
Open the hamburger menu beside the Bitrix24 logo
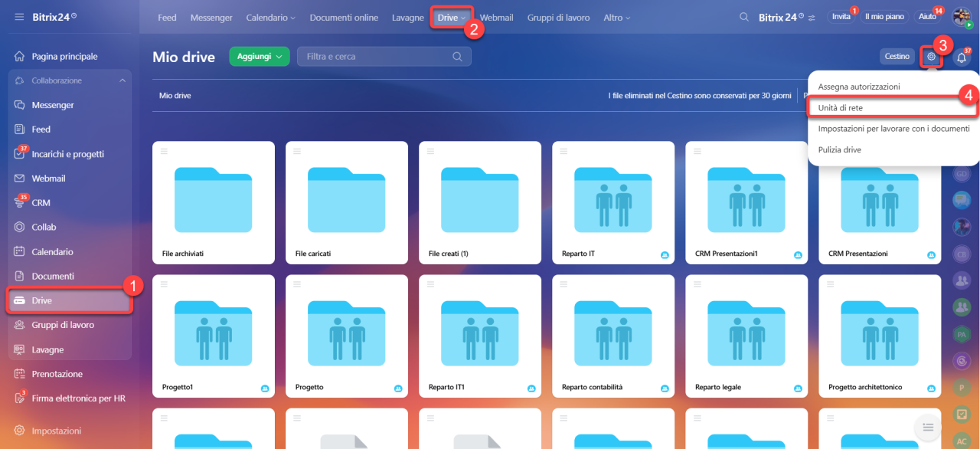tap(19, 17)
